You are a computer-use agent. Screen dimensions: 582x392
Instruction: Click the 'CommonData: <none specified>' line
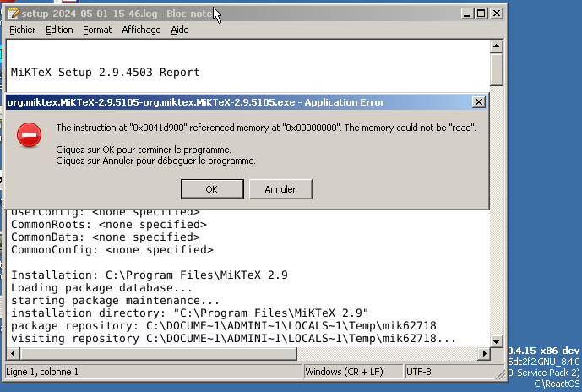coord(105,237)
